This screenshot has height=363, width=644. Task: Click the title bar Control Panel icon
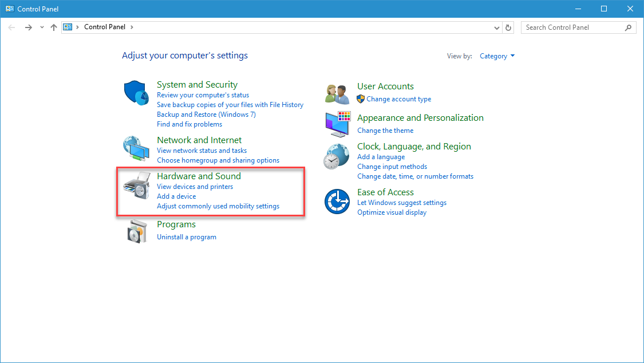10,9
